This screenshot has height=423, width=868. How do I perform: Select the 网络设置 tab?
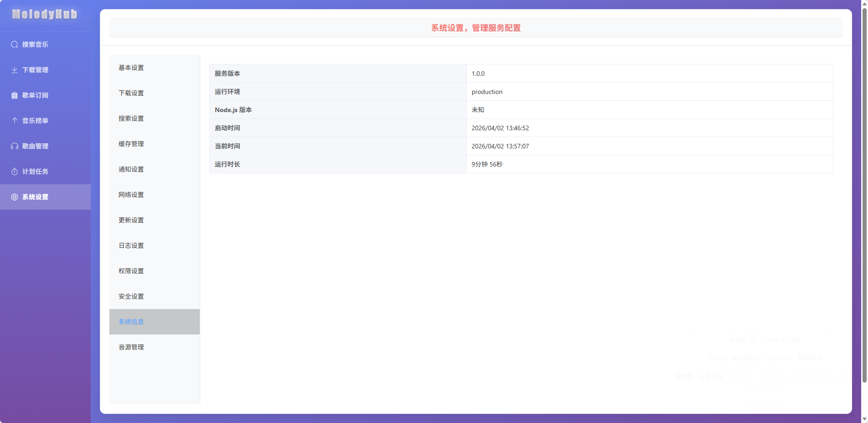154,195
